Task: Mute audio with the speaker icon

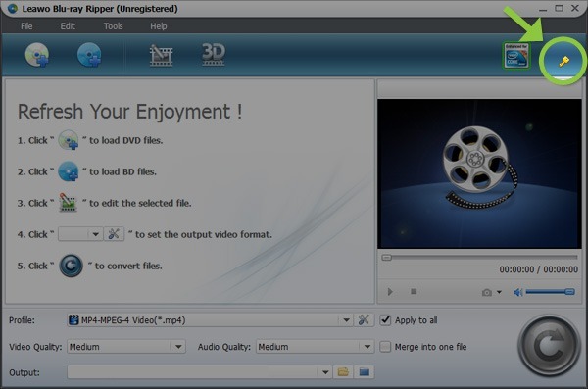Action: [x=518, y=292]
